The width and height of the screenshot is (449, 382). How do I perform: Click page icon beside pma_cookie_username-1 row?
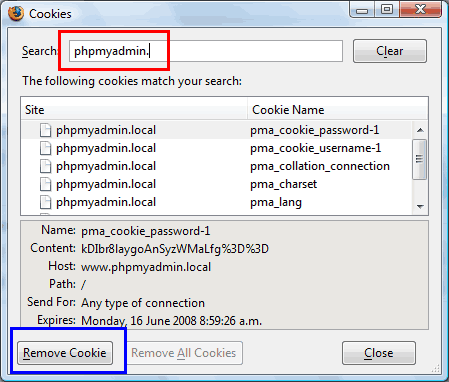coord(45,148)
